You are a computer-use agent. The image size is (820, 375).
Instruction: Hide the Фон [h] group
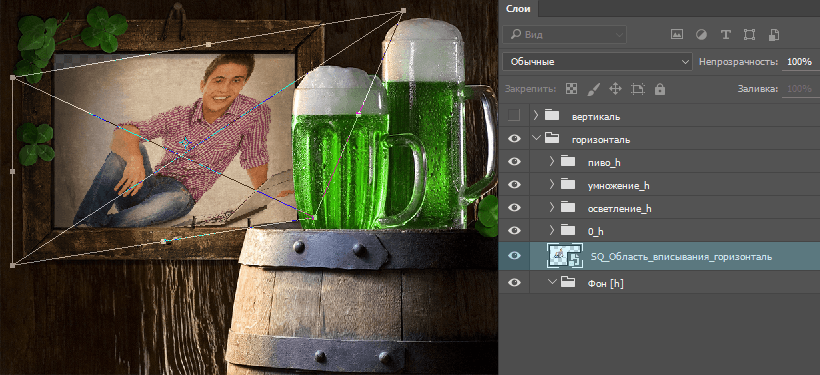pyautogui.click(x=515, y=282)
